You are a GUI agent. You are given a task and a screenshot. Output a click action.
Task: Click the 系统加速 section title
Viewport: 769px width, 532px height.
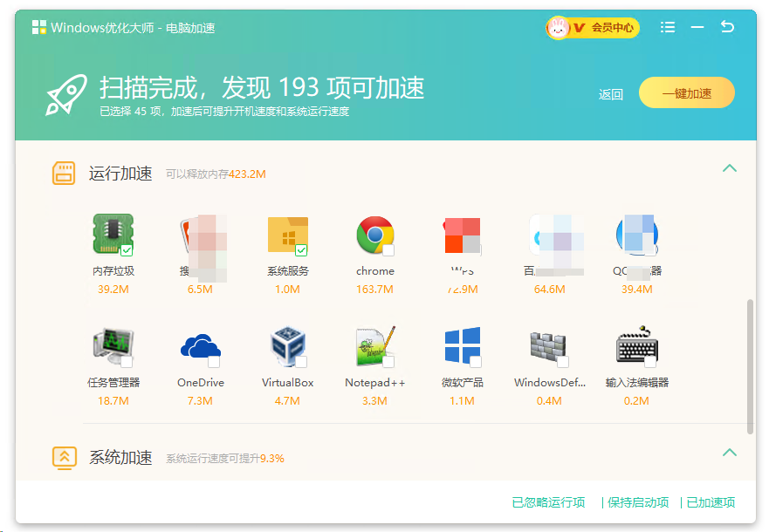coord(120,458)
